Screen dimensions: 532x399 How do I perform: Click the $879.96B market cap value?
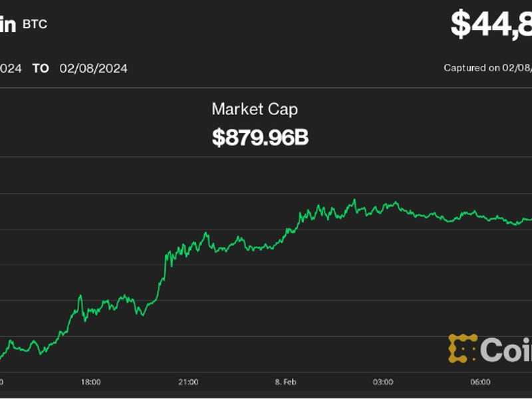(x=260, y=138)
